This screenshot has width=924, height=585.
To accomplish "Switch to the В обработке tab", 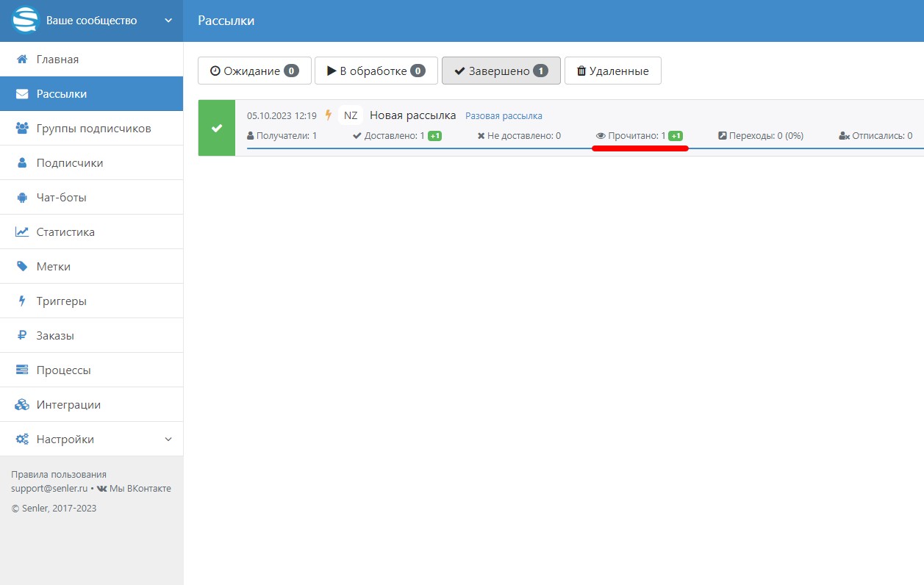I will coord(376,71).
